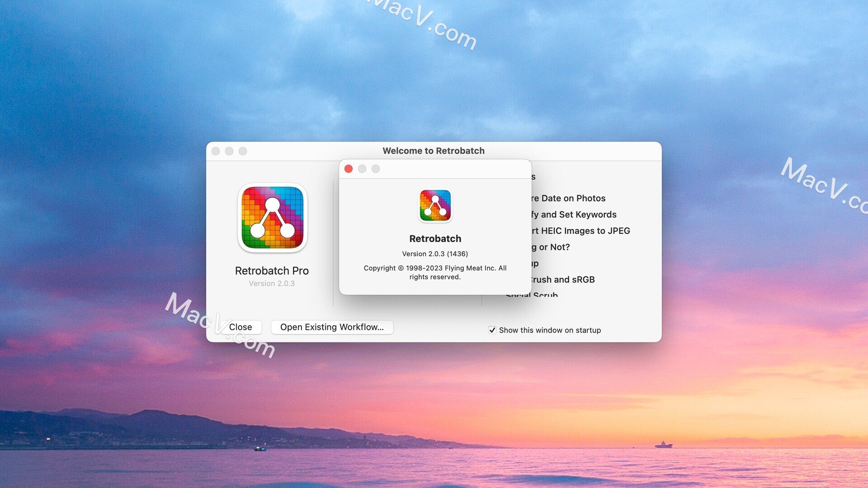Click the large Retrobatch Pro app icon

273,217
